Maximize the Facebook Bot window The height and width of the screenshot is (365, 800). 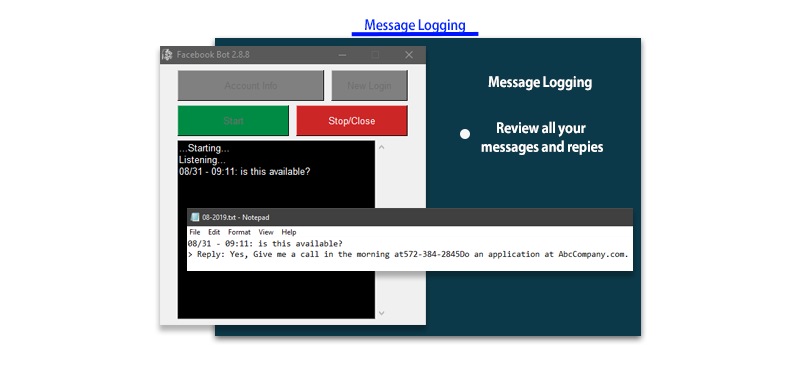(x=376, y=55)
